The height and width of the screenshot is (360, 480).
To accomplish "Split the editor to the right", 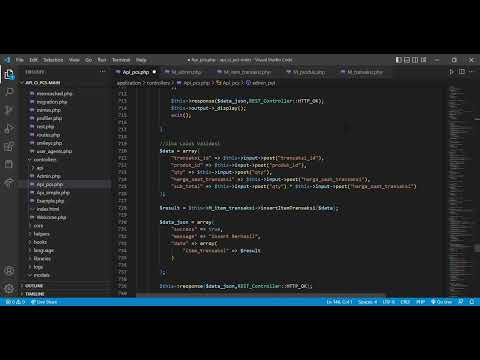I will click(x=462, y=72).
